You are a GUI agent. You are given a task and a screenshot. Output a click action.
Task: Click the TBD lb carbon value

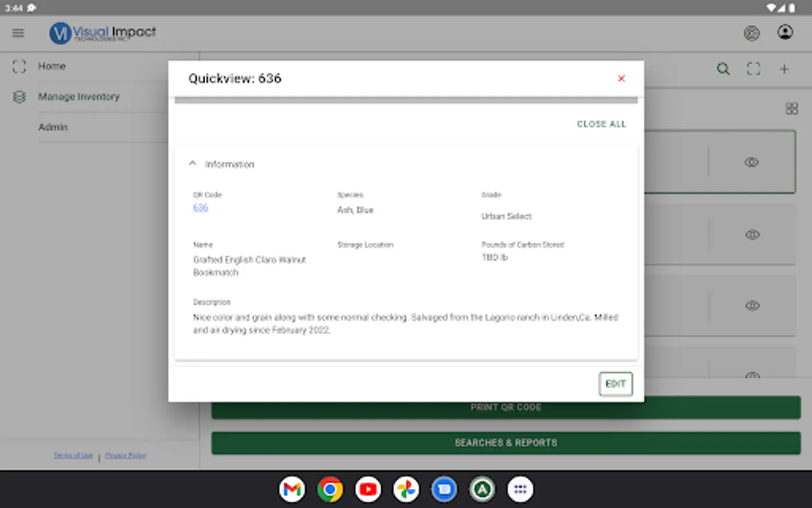coord(495,257)
